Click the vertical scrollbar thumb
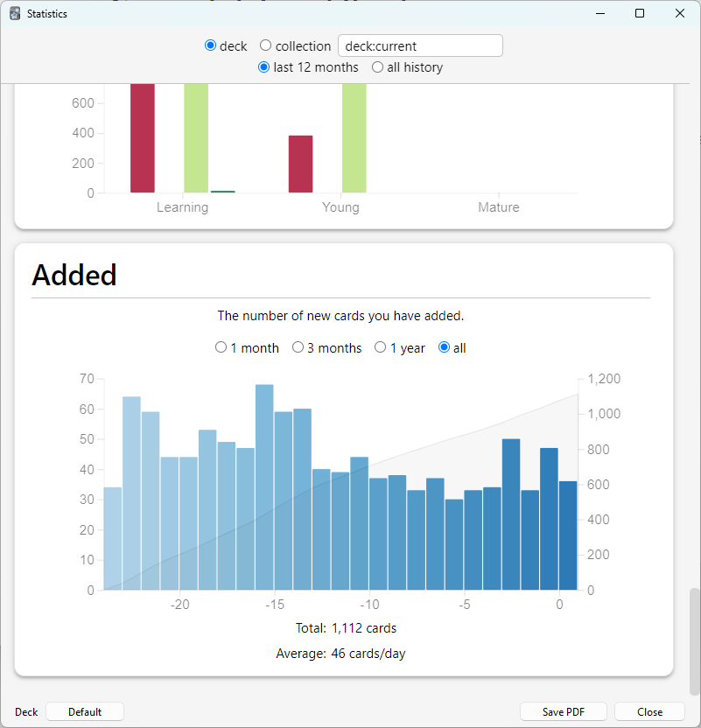The width and height of the screenshot is (701, 728). click(x=694, y=641)
